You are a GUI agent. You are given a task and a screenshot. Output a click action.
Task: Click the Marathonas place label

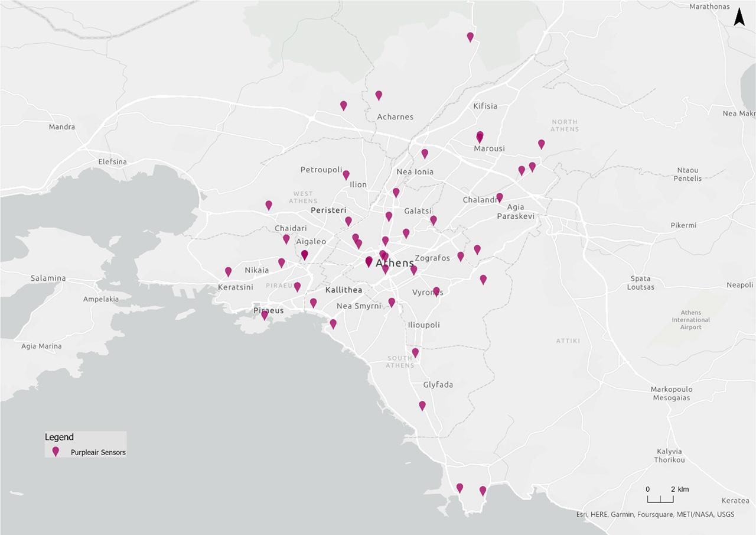pos(709,7)
